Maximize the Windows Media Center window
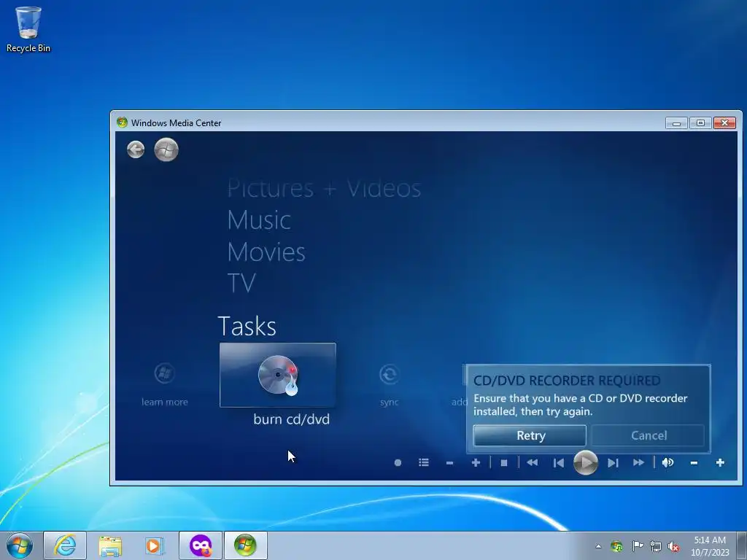 click(700, 122)
